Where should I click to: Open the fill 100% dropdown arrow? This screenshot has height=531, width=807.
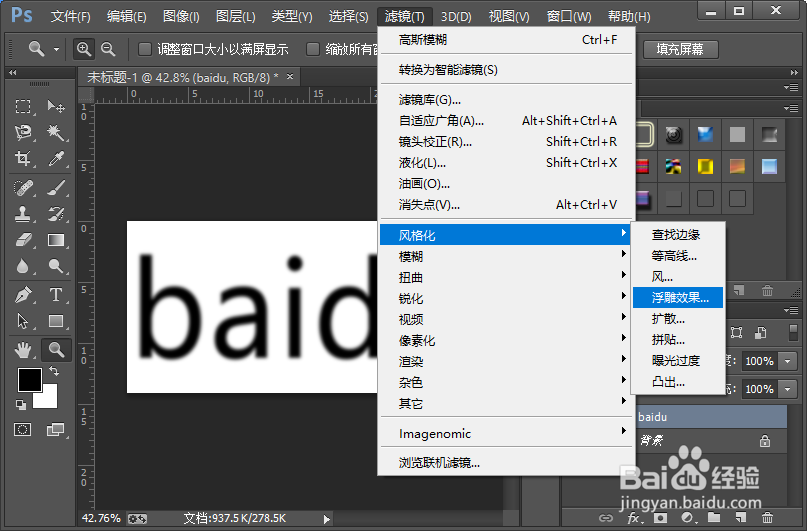[x=787, y=389]
